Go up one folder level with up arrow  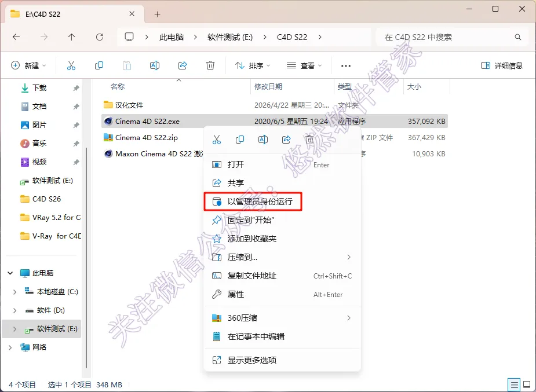coord(71,37)
